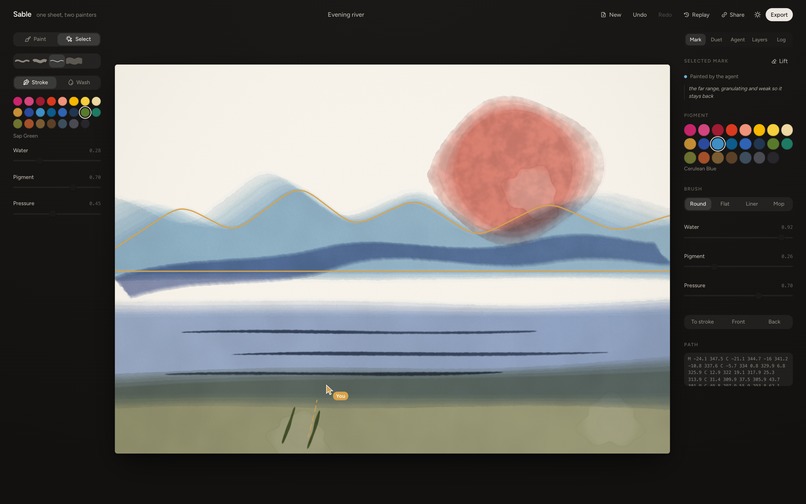Select the top dark river ripple stroke
806x504 pixels.
coord(359,332)
